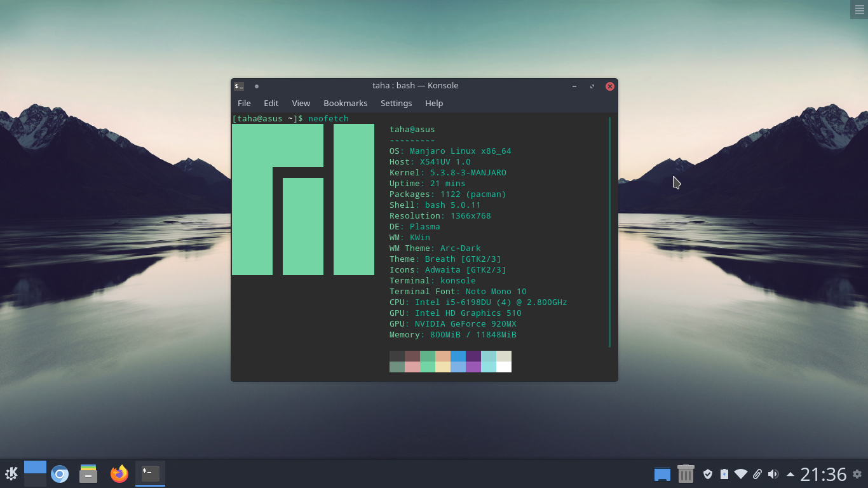Click the 'Resolution: 1366x768' line
868x488 pixels.
click(440, 216)
